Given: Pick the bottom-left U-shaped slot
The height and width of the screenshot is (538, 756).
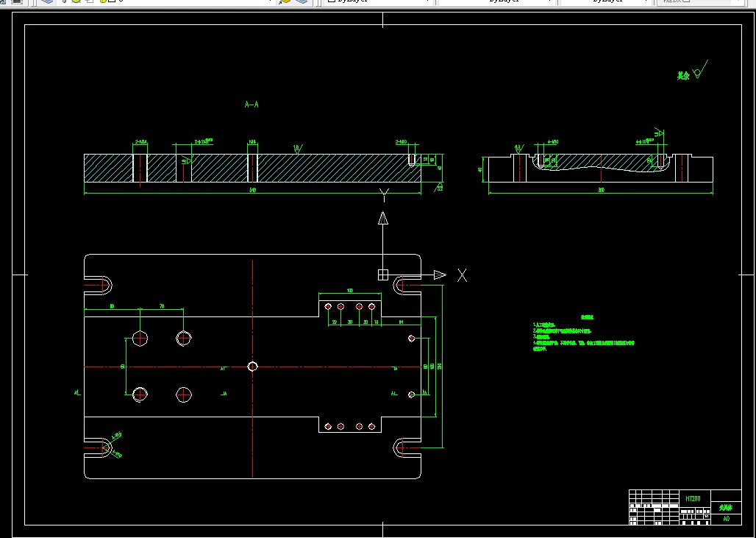Looking at the screenshot, I should click(99, 447).
